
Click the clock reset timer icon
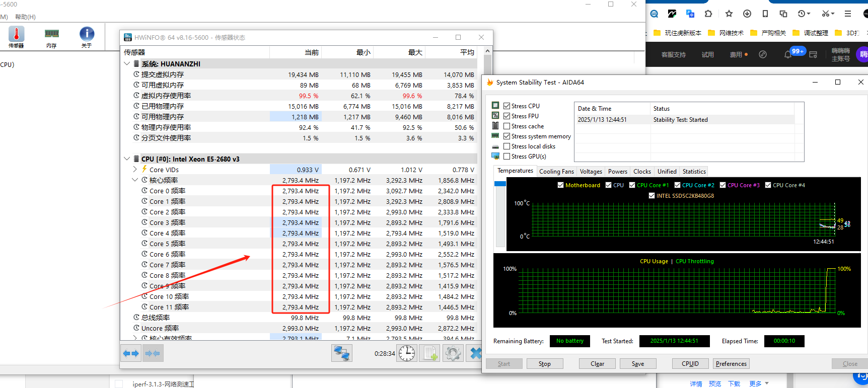tap(407, 353)
